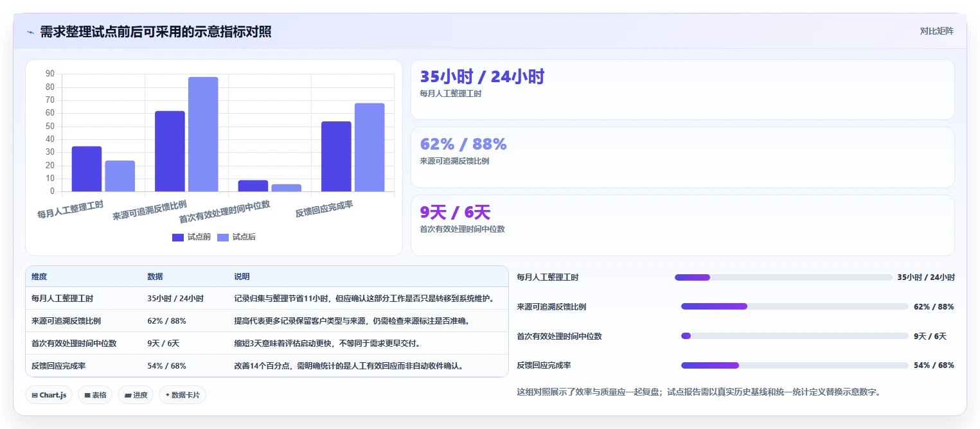Click the 首次有效处理时间中位数 progress bar
This screenshot has height=429, width=980.
tap(795, 336)
